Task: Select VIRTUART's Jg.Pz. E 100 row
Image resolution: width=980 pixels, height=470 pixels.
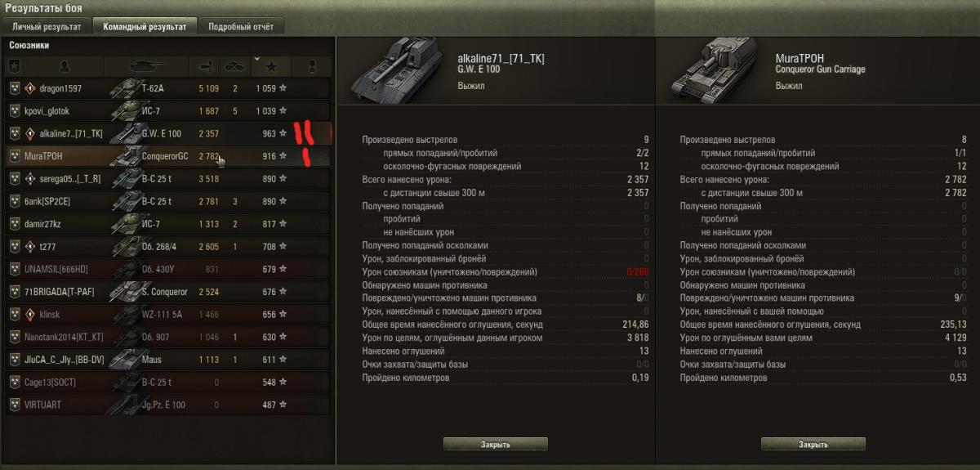Action: pos(169,405)
